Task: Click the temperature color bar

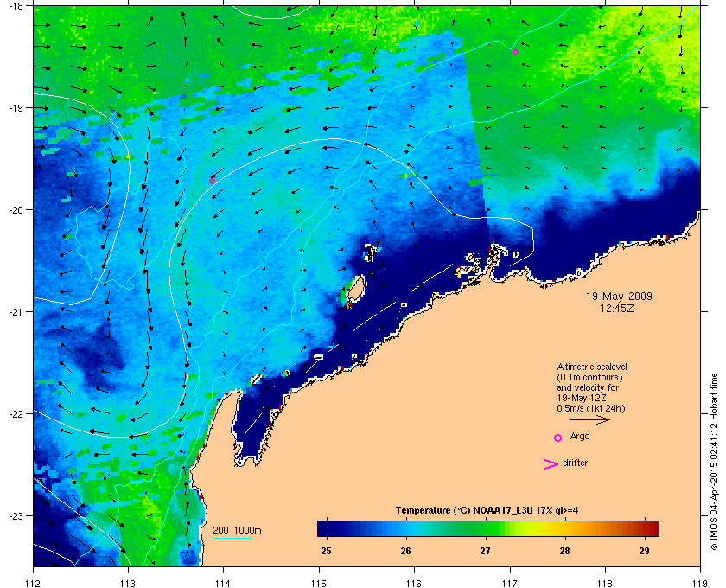Action: pyautogui.click(x=488, y=528)
